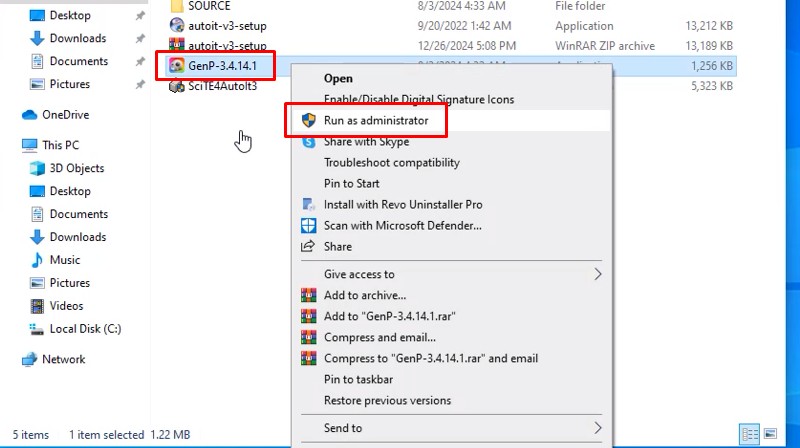The width and height of the screenshot is (800, 448).
Task: Click the OneDrive cloud icon in sidebar
Action: [29, 115]
